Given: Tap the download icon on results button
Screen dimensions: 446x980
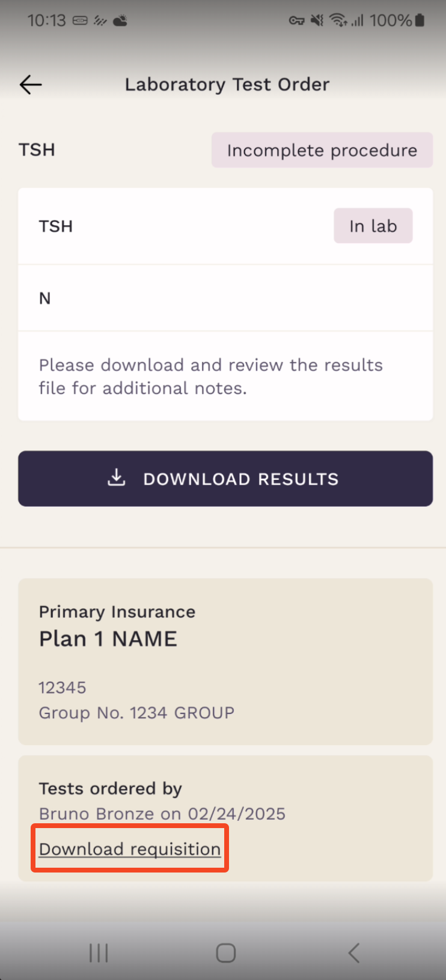Looking at the screenshot, I should 116,478.
